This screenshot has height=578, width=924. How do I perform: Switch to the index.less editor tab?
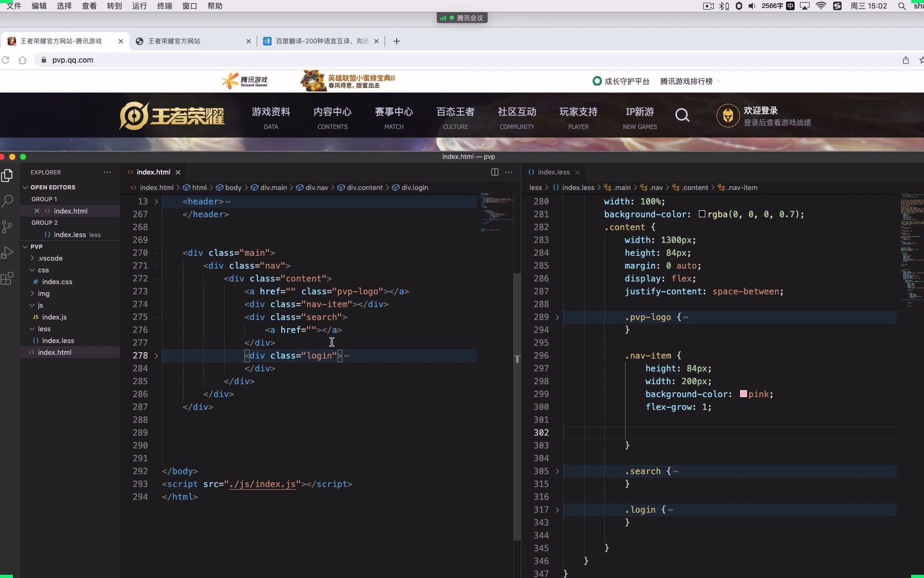(x=553, y=172)
